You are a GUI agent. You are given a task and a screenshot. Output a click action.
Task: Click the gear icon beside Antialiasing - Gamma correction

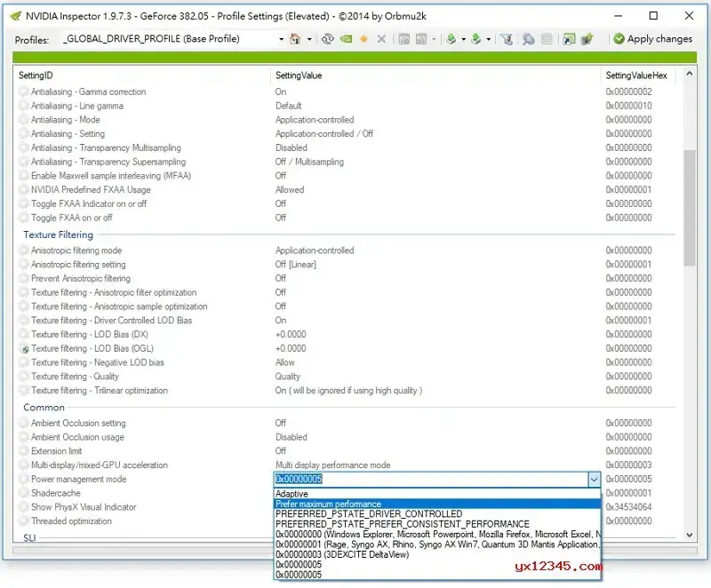coord(24,92)
